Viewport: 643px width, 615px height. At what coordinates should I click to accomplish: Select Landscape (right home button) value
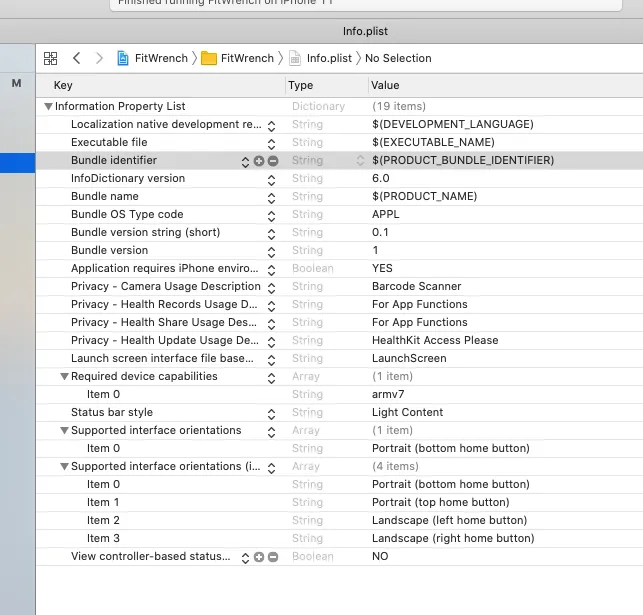pyautogui.click(x=453, y=538)
